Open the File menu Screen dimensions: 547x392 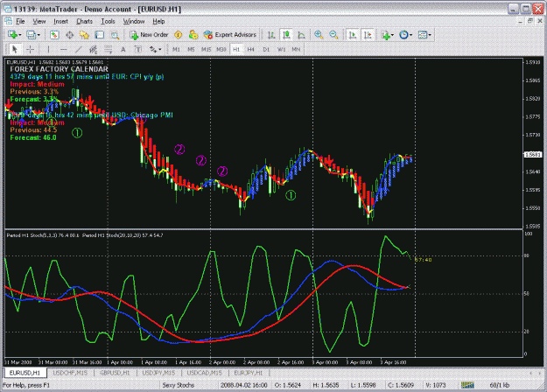click(20, 21)
